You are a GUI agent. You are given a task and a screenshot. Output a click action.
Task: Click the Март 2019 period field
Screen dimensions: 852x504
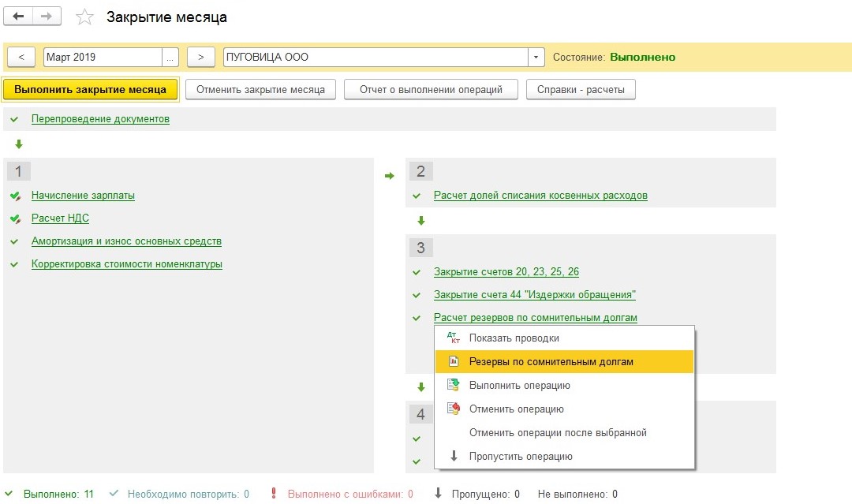click(x=102, y=58)
